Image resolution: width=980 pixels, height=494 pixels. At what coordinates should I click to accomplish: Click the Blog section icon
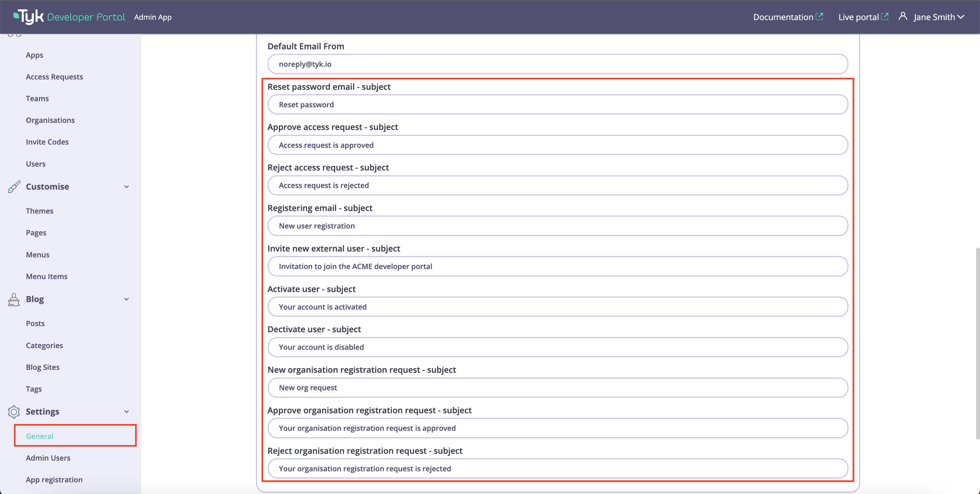pyautogui.click(x=14, y=299)
